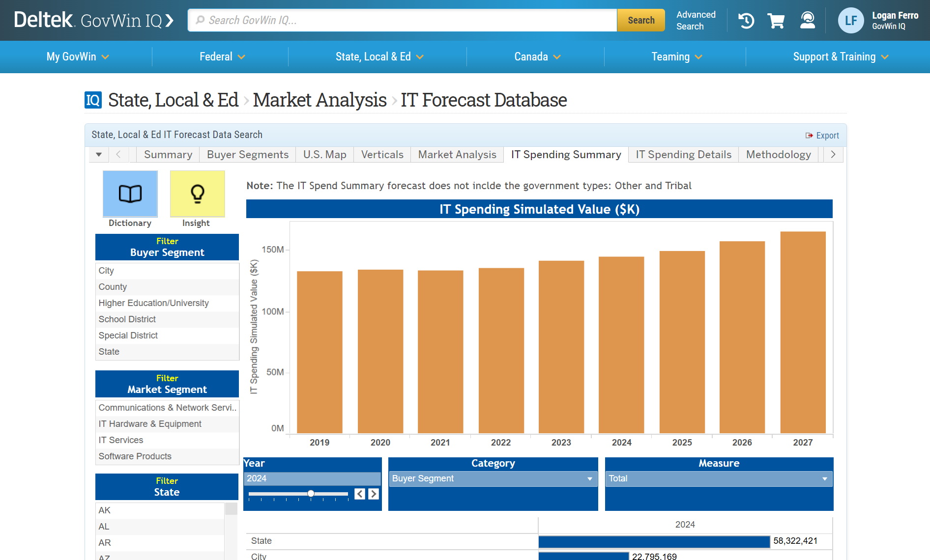The width and height of the screenshot is (930, 560).
Task: Switch to the IT Spending Details tab
Action: (x=683, y=154)
